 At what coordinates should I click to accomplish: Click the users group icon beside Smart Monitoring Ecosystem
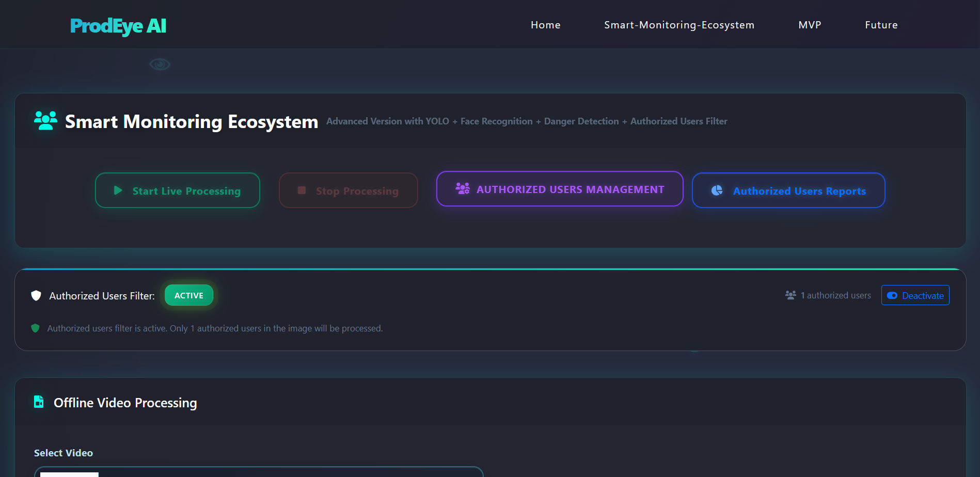coord(45,121)
